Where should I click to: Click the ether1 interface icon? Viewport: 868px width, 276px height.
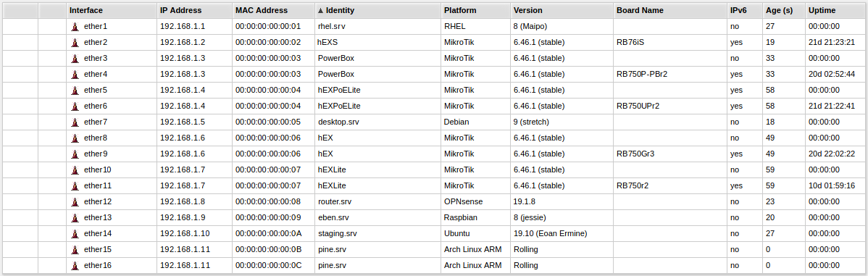[75, 27]
